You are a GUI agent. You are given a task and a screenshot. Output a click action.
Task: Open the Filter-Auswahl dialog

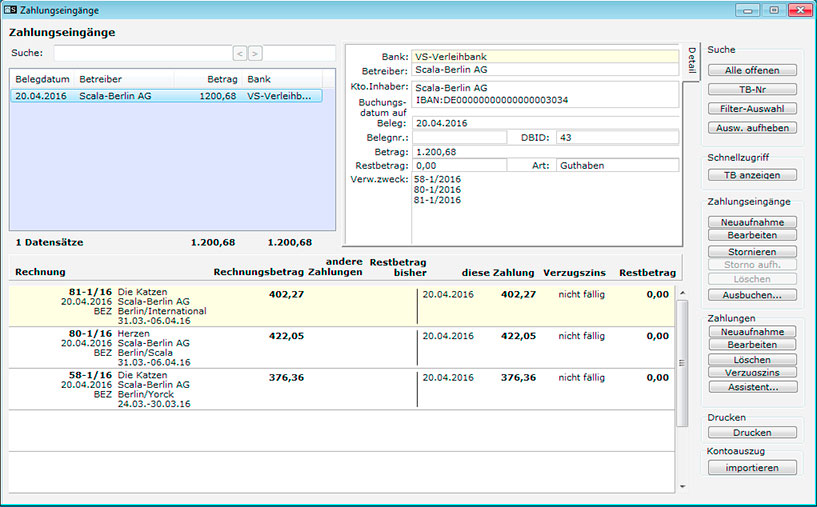point(752,108)
